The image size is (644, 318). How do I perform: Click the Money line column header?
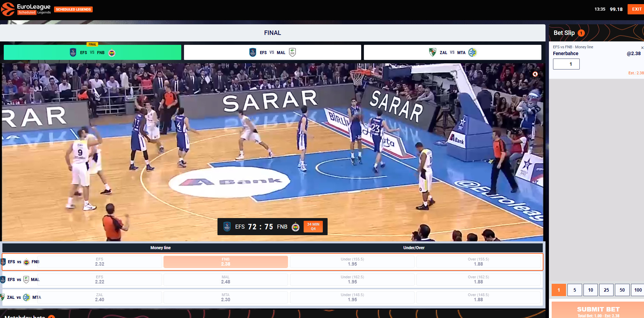click(160, 248)
